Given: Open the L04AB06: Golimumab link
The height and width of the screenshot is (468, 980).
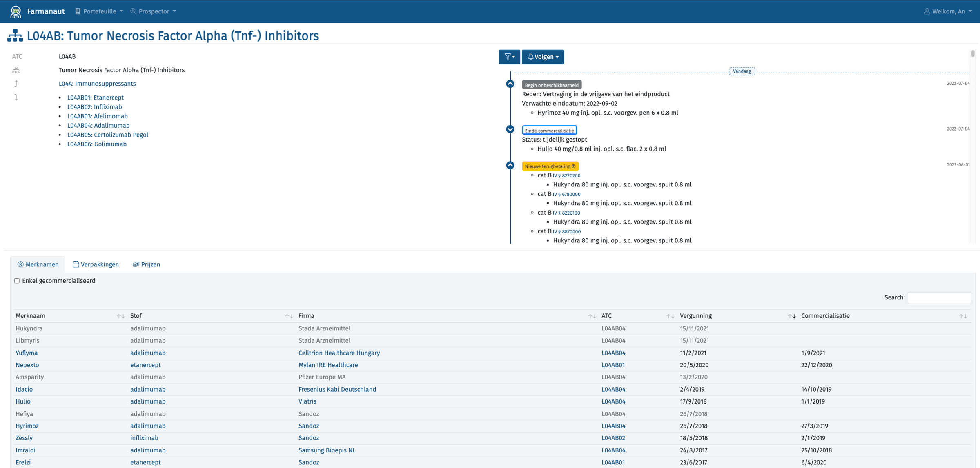Looking at the screenshot, I should click(x=97, y=144).
